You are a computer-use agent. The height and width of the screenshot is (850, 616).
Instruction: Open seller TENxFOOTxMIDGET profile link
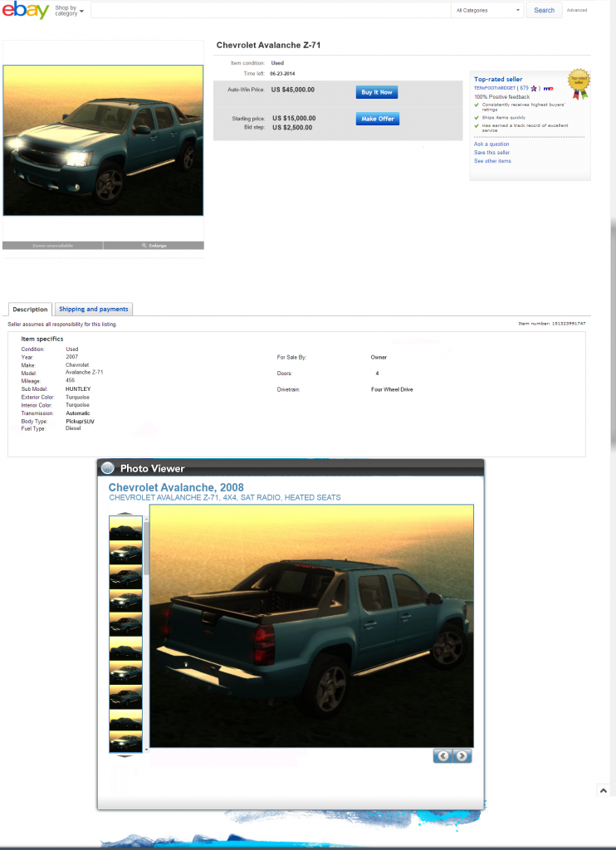tap(495, 88)
